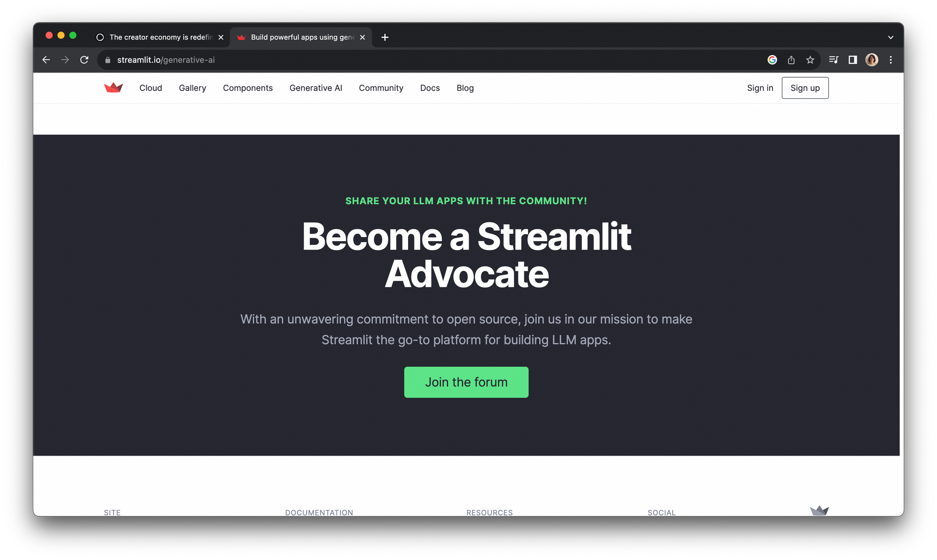Click the address bar URL field
Viewport: 937px width, 560px height.
point(375,60)
